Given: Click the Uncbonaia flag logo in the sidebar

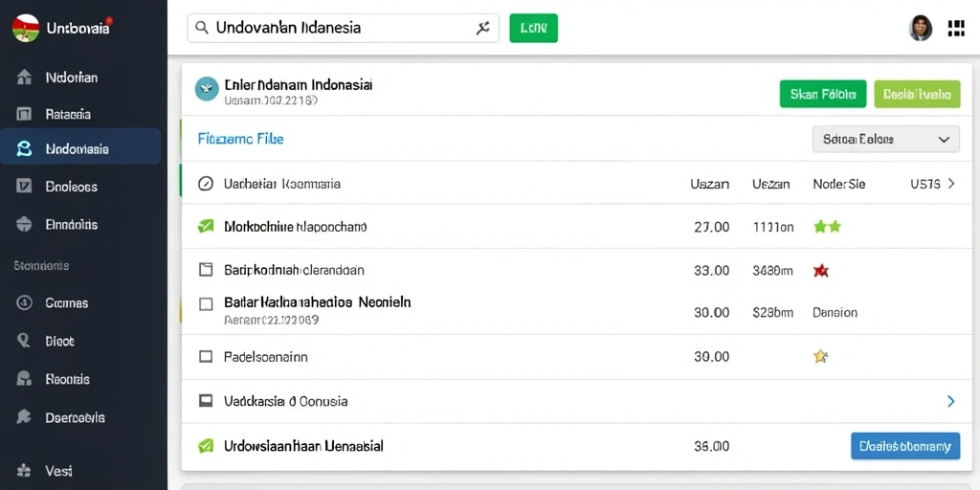Looking at the screenshot, I should coord(26,28).
